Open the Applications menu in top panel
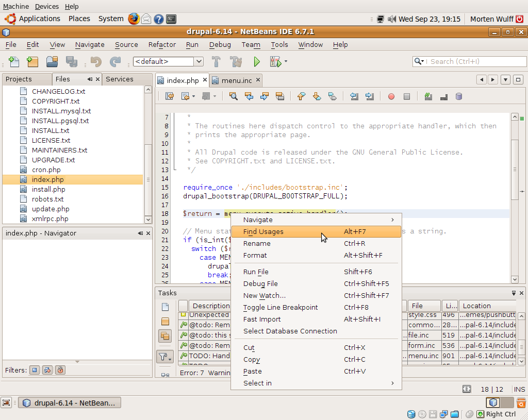 coord(39,19)
